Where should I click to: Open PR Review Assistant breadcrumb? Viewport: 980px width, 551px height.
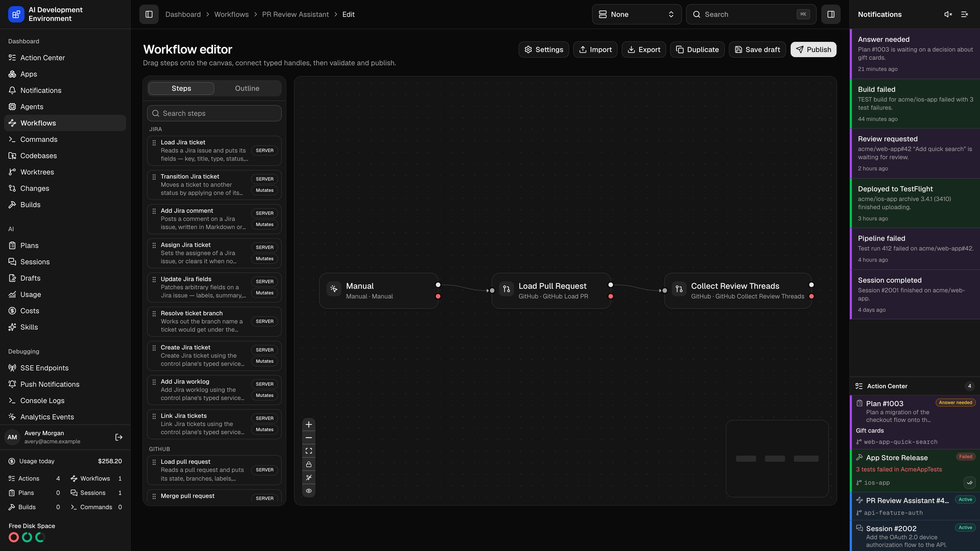[295, 15]
